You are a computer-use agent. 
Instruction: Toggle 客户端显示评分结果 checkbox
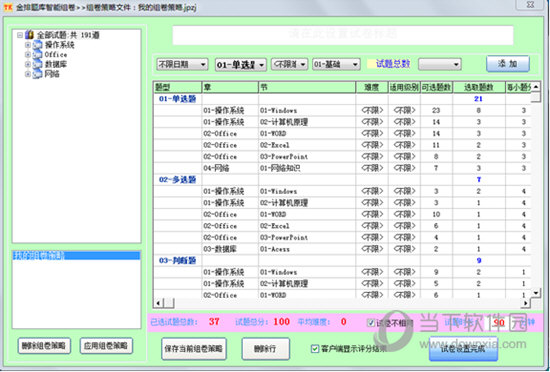[315, 349]
